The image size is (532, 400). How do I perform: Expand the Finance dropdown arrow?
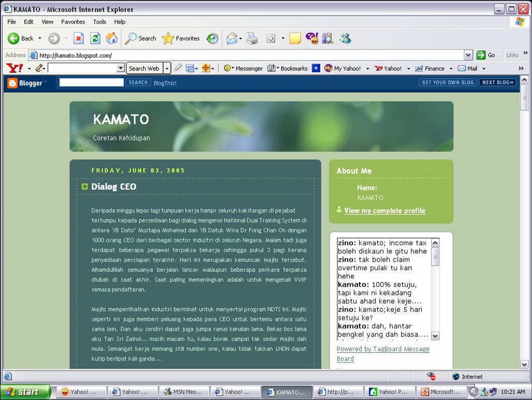click(x=451, y=68)
